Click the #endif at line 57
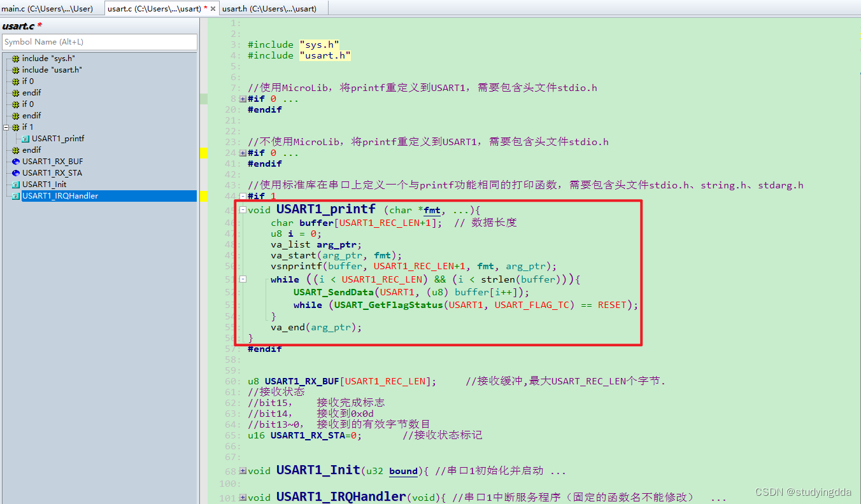Screen dimensions: 861x504 pyautogui.click(x=265, y=349)
